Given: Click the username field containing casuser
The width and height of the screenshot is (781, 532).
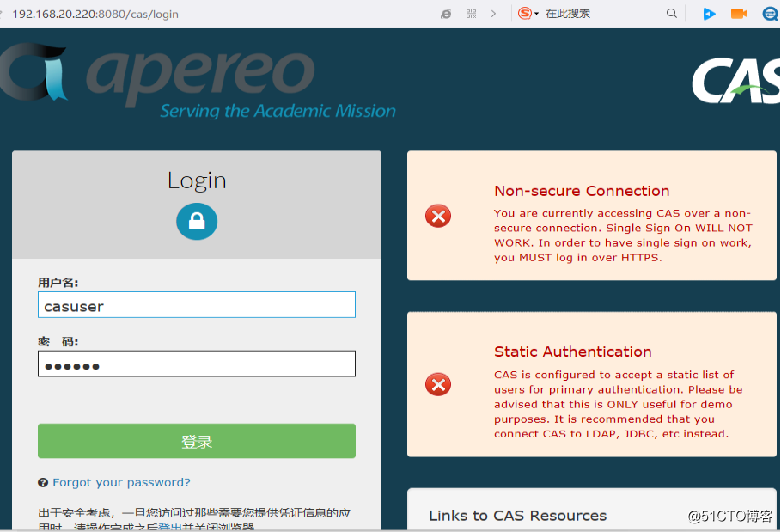Looking at the screenshot, I should 197,305.
